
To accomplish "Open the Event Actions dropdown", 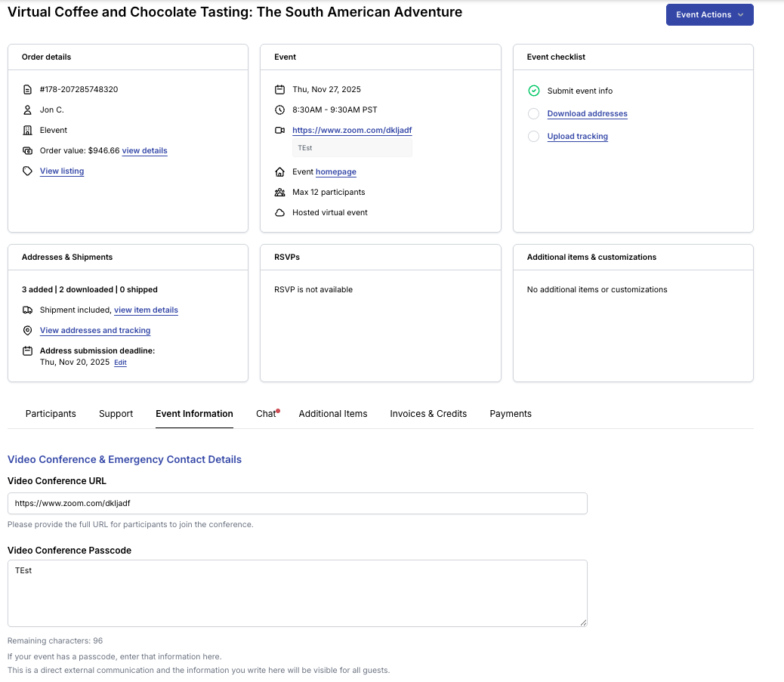I will click(x=709, y=15).
